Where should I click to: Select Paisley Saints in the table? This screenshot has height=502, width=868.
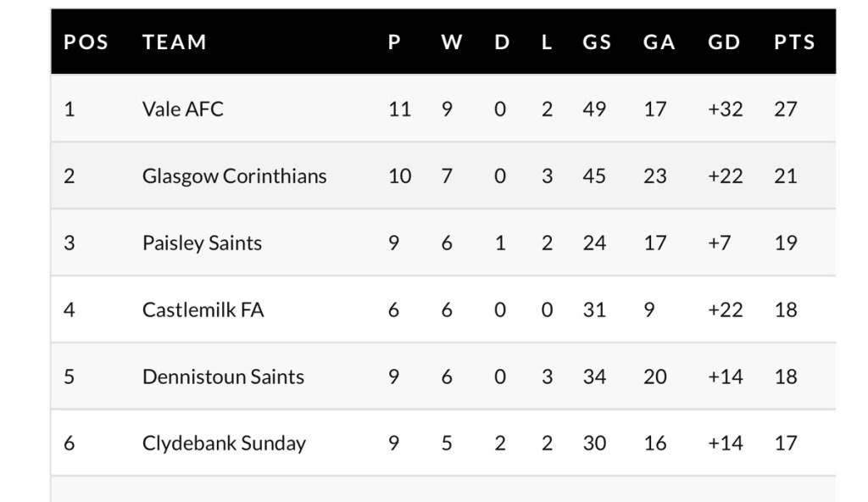(x=202, y=243)
